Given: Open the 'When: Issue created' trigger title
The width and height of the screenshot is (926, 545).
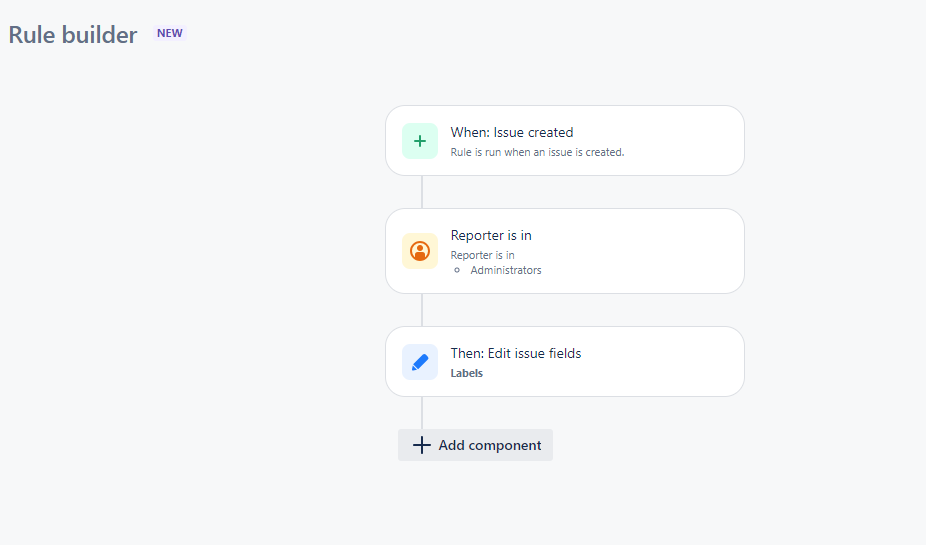Looking at the screenshot, I should click(512, 132).
